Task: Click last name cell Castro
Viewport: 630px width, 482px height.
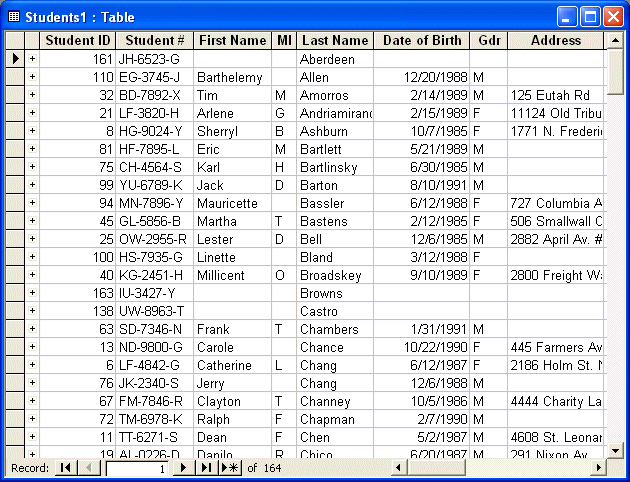Action: [x=335, y=311]
